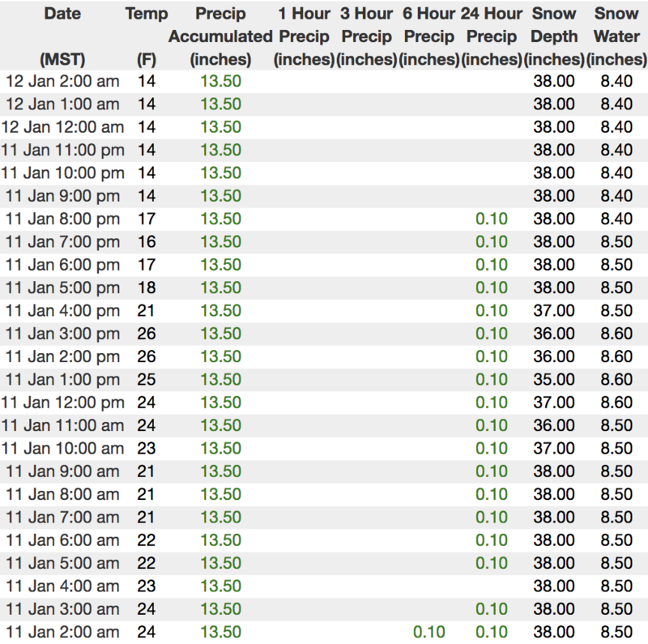Click accumulated precip 13.50 for 12 Jan 1:00 am
Screen dimensions: 648x644
coord(220,104)
